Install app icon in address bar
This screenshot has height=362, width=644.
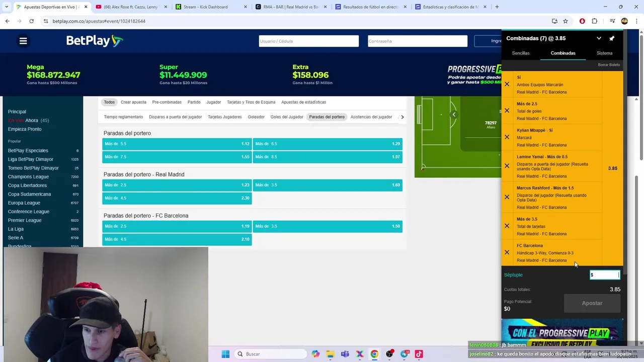click(554, 21)
